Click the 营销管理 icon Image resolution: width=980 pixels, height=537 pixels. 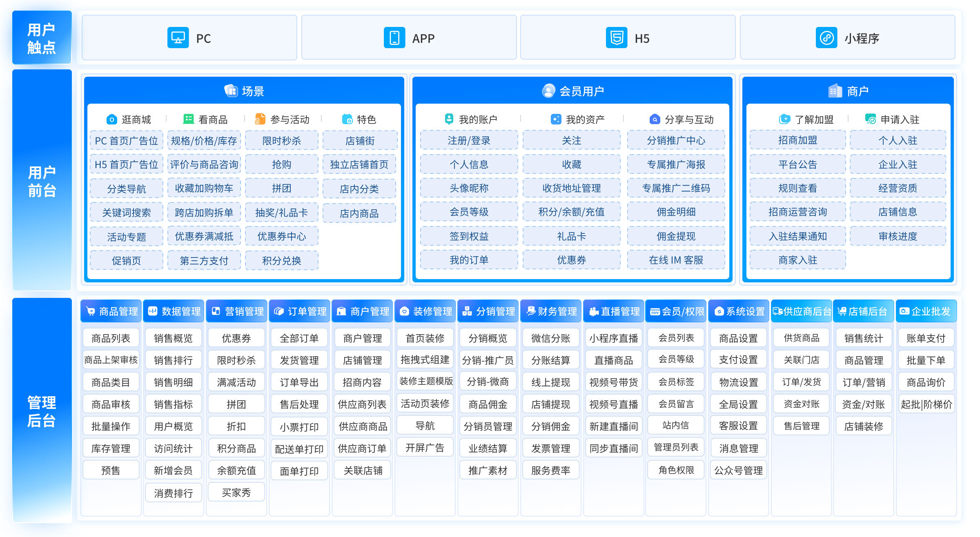(216, 311)
